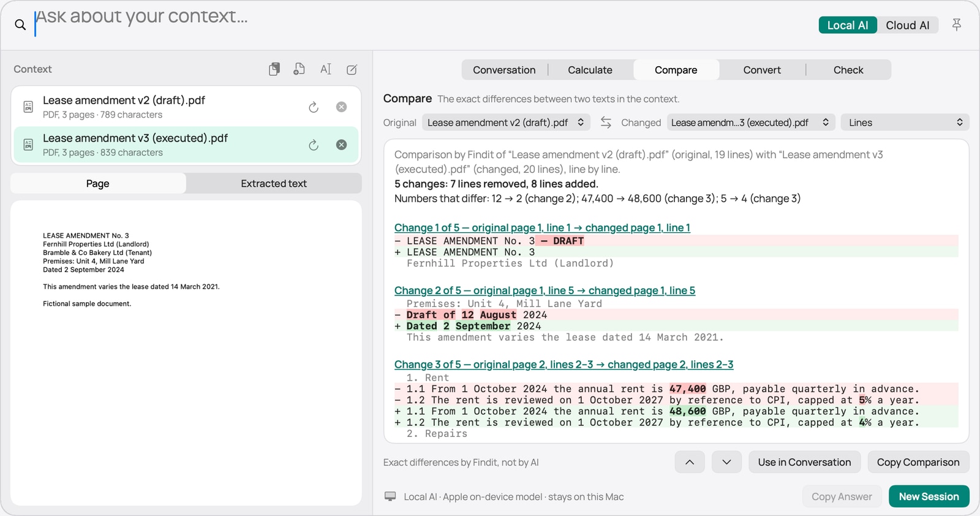
Task: Open the Check tab
Action: pyautogui.click(x=848, y=70)
